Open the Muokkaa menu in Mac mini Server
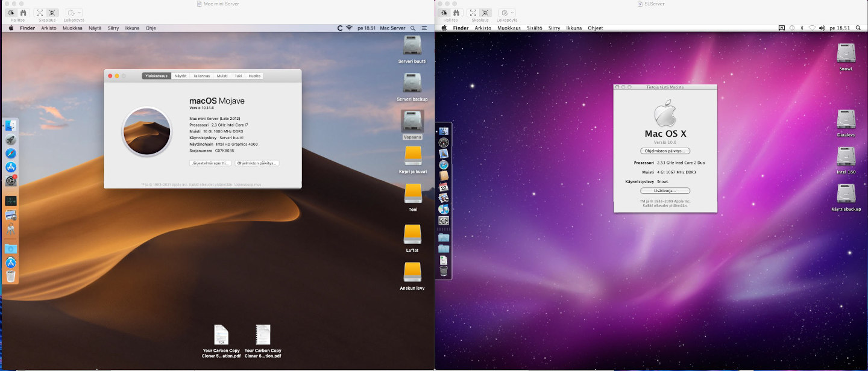Viewport: 868px width, 371px height. tap(72, 28)
